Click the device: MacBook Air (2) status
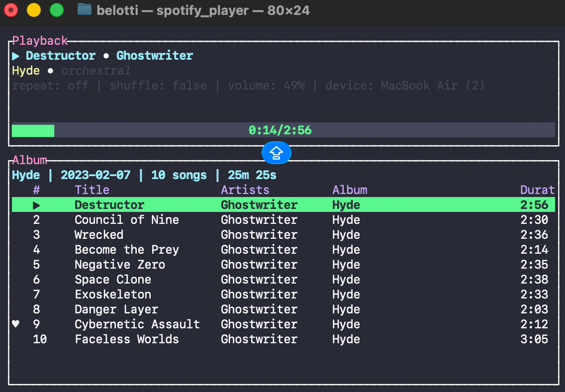 tap(405, 86)
